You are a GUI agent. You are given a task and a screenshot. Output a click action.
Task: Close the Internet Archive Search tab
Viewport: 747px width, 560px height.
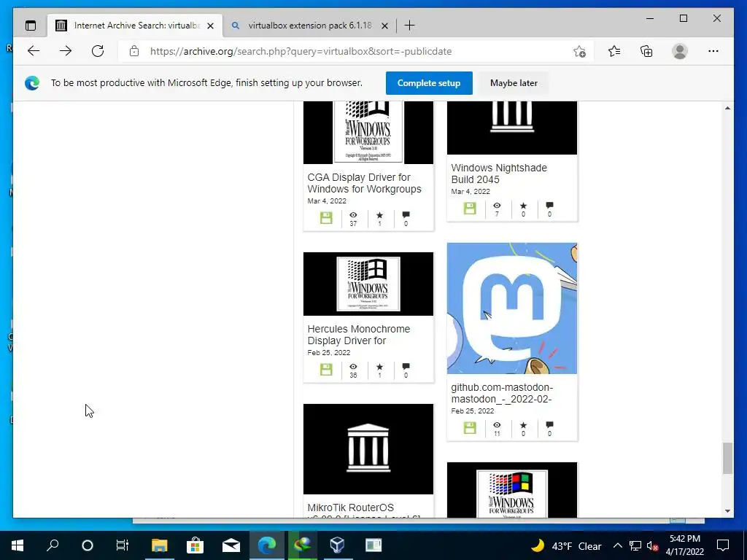pos(211,26)
